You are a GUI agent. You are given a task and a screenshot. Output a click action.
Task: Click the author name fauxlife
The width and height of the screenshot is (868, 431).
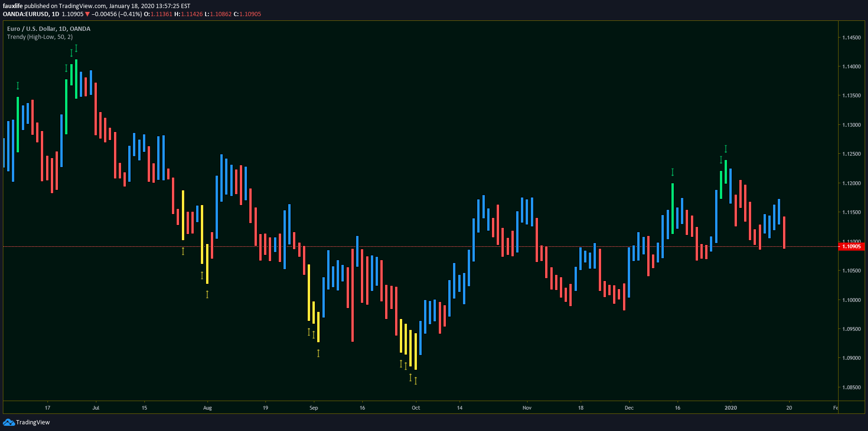point(13,6)
